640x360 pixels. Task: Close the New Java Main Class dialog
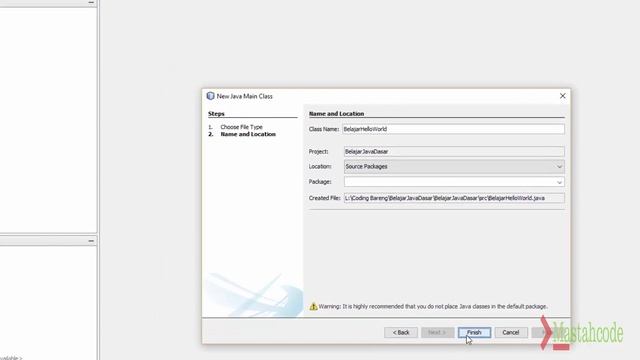[x=562, y=96]
